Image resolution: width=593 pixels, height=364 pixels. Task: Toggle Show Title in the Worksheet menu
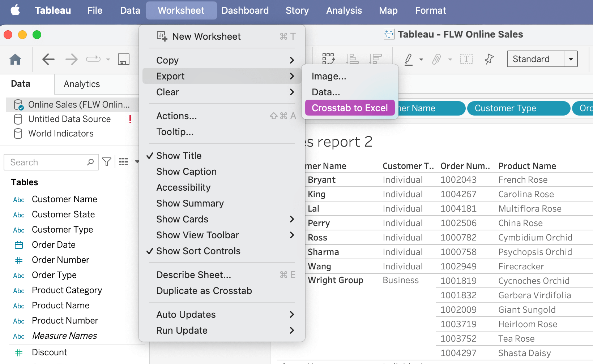coord(179,155)
